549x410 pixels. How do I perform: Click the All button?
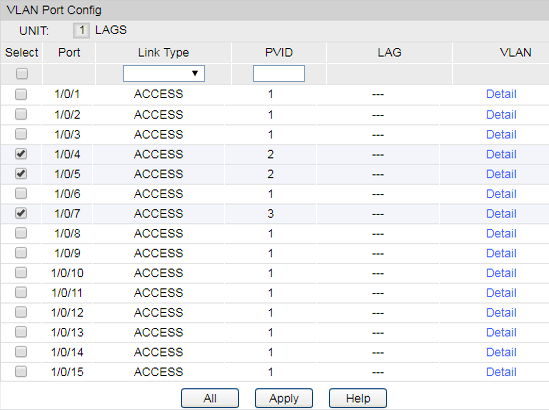pos(210,398)
